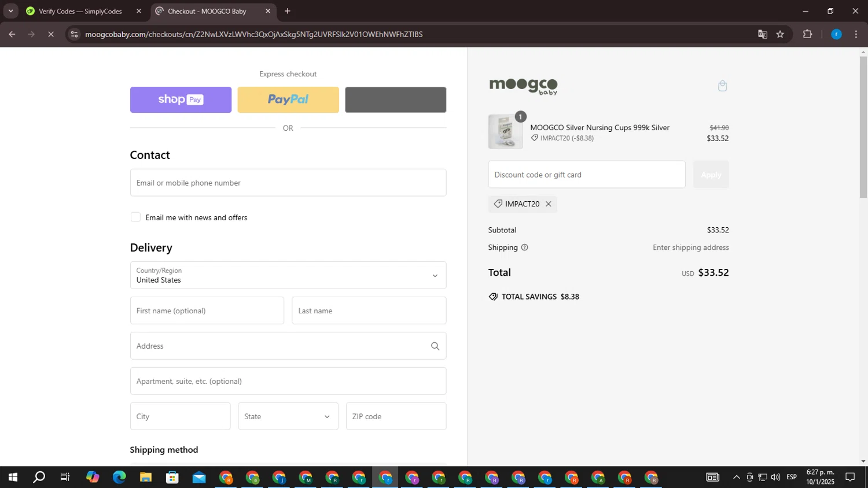
Task: Open Microsoft Edge from the taskbar
Action: pyautogui.click(x=119, y=478)
